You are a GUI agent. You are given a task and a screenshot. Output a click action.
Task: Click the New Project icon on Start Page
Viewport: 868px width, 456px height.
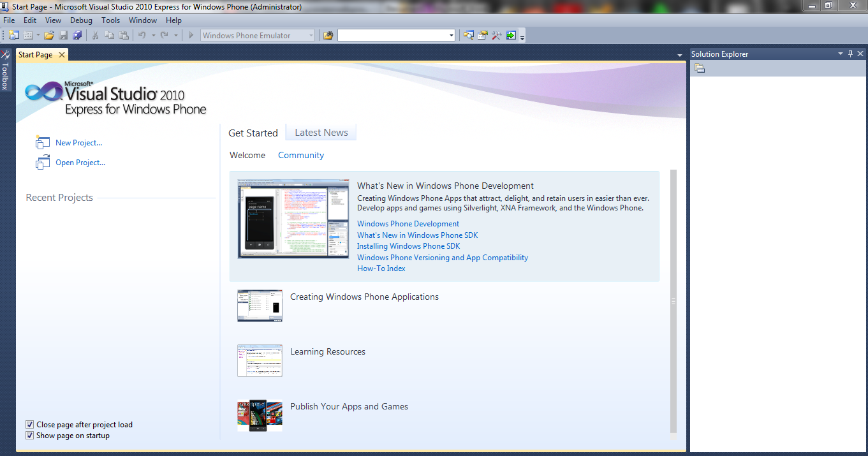(43, 143)
